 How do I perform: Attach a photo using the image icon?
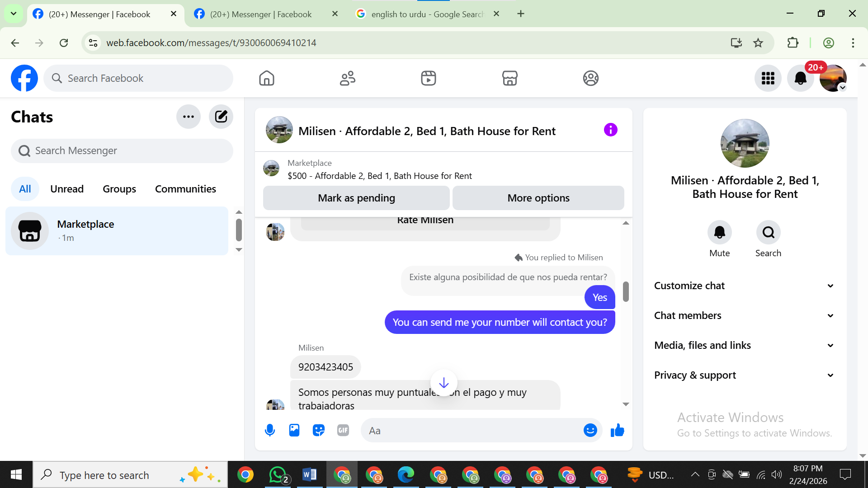[294, 430]
